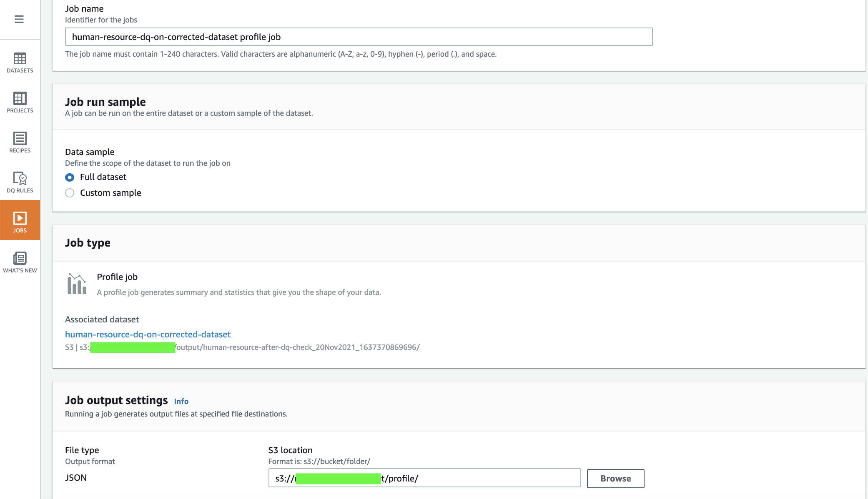The image size is (868, 499).
Task: Open DQ Rules from sidebar
Action: [x=20, y=178]
